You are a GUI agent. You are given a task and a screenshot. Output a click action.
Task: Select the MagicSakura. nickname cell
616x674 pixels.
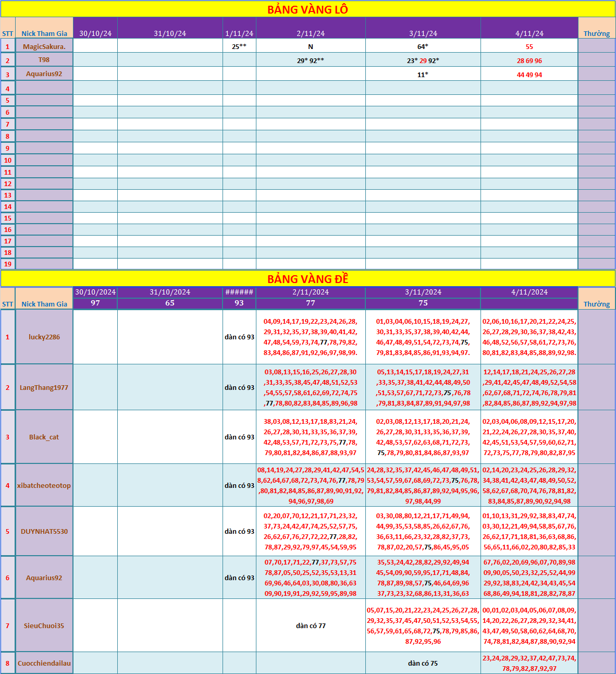coord(44,46)
